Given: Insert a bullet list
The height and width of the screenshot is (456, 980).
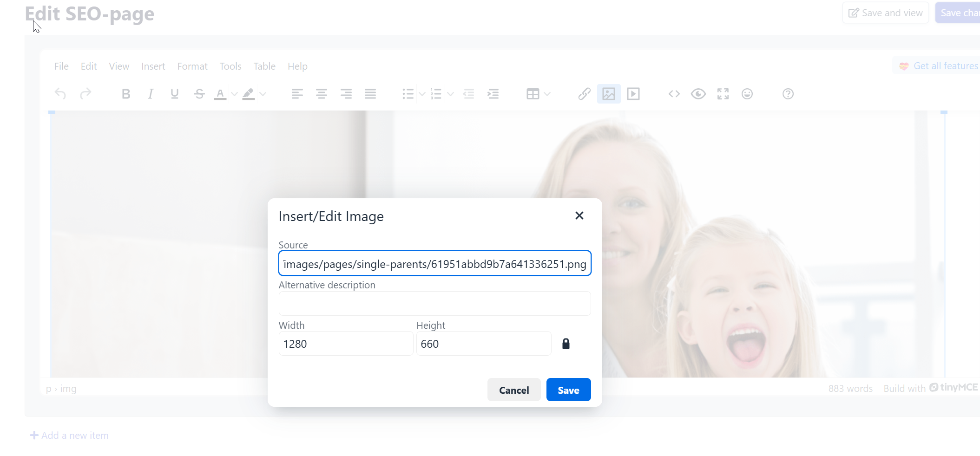Looking at the screenshot, I should [408, 94].
